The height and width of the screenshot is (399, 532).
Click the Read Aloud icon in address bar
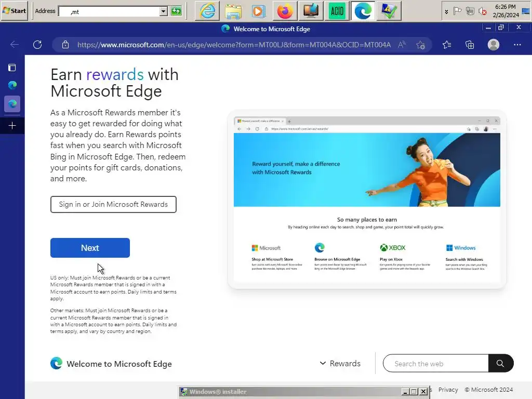(402, 45)
